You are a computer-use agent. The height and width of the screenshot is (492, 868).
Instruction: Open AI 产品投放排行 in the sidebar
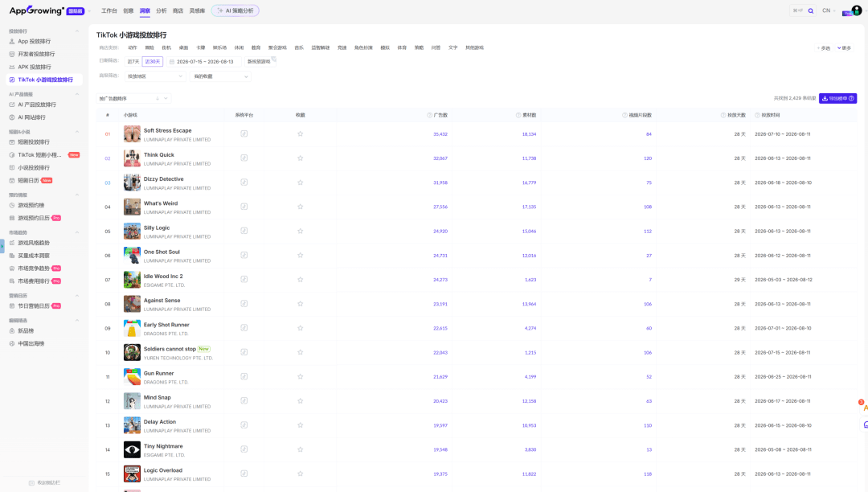click(36, 105)
